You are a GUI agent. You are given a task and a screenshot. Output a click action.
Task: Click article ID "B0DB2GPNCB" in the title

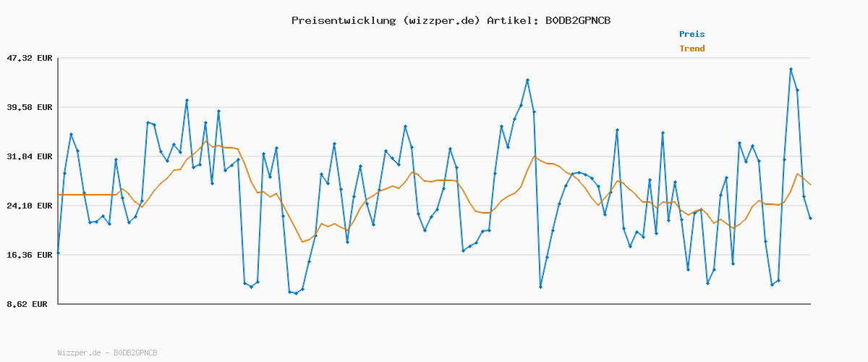pyautogui.click(x=577, y=20)
